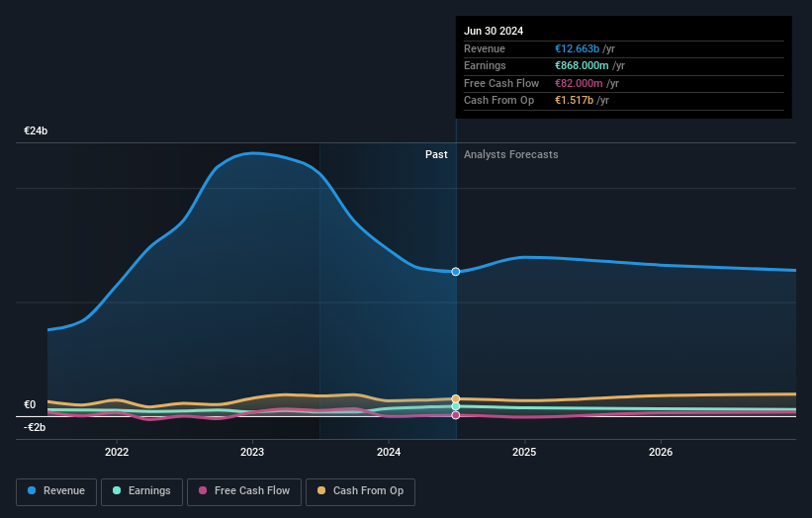Toggle the Free Cash Flow legend series
812x518 pixels.
pyautogui.click(x=244, y=491)
